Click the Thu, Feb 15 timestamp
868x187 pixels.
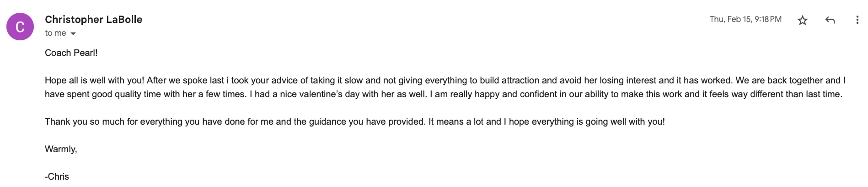(x=745, y=19)
